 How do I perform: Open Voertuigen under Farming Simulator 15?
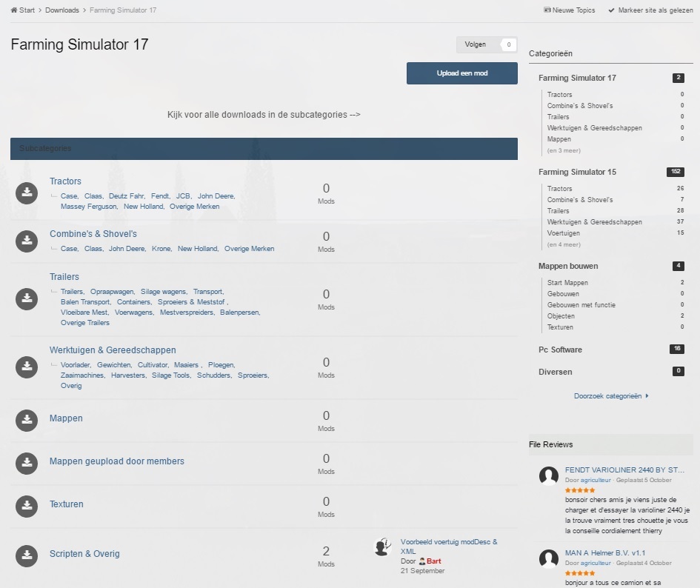564,233
